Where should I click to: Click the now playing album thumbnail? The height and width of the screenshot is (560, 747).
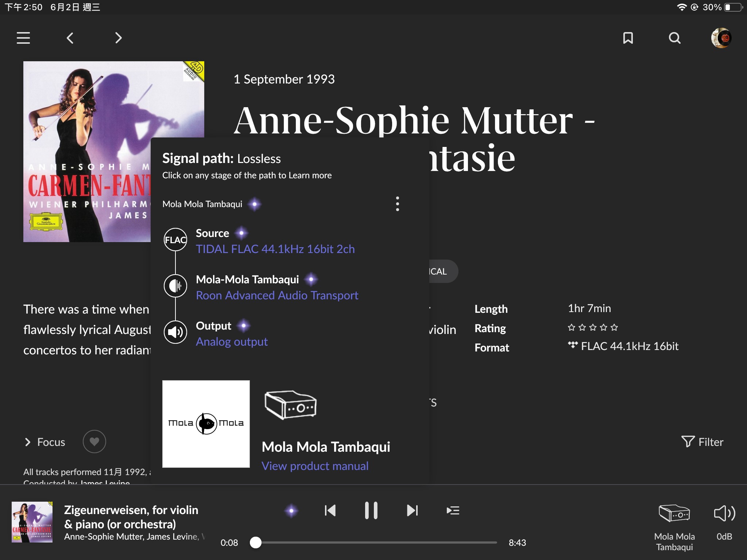[32, 522]
